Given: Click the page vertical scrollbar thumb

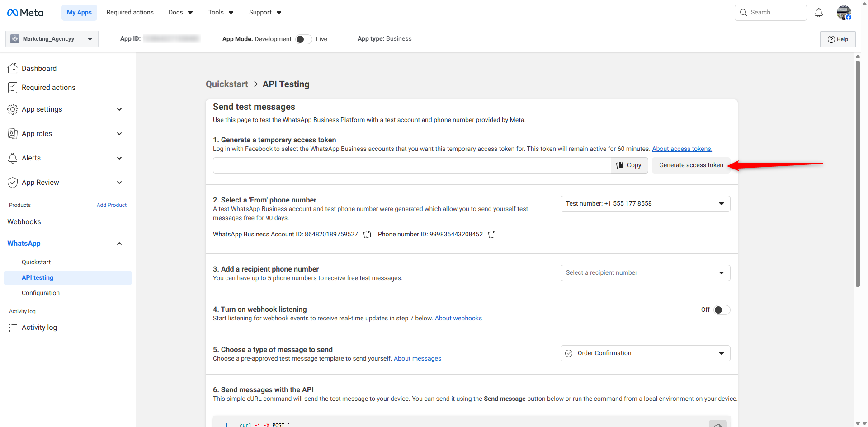Looking at the screenshot, I should (858, 174).
